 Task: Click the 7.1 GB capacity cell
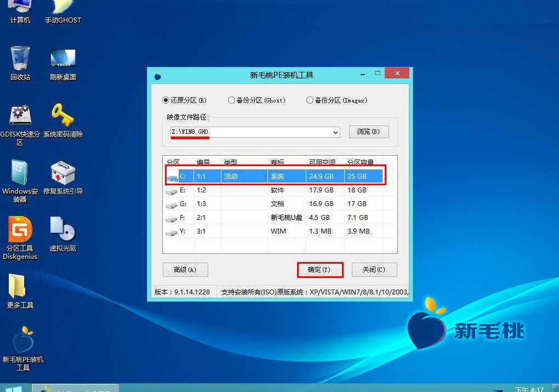357,218
